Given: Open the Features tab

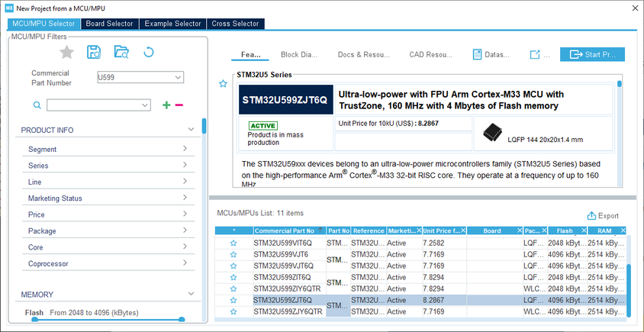Looking at the screenshot, I should 251,55.
